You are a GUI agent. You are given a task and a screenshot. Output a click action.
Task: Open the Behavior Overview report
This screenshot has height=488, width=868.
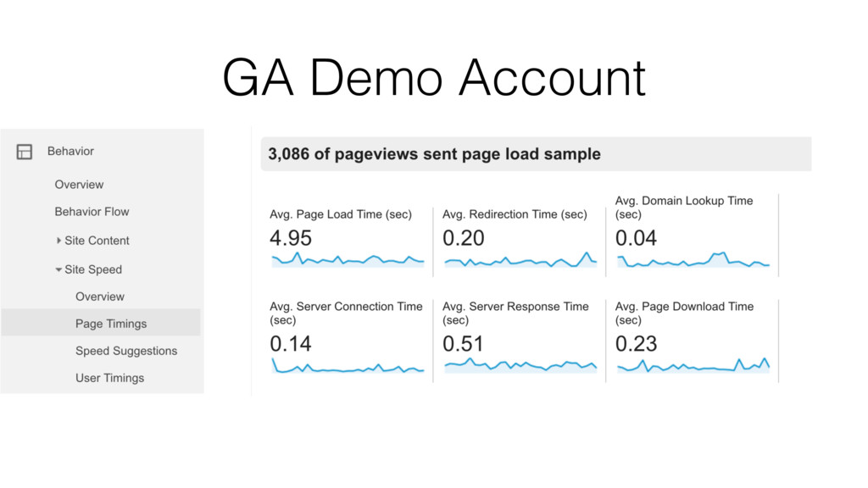point(79,184)
